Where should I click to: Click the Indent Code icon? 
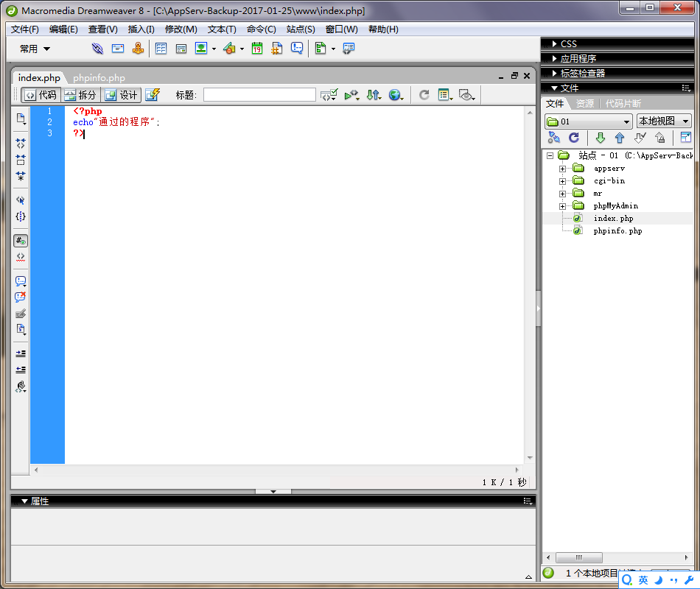point(21,354)
